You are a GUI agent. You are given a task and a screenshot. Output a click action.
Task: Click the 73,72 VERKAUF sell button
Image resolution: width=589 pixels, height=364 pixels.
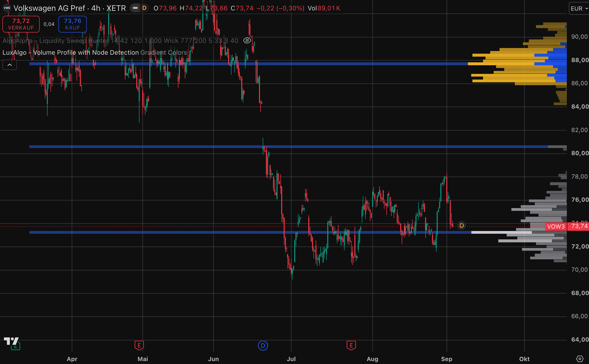[x=21, y=24]
